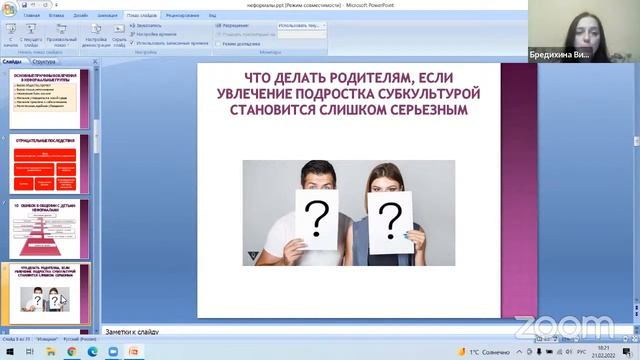Open the Дизайн ribbon tab
The height and width of the screenshot is (360, 640).
[81, 16]
